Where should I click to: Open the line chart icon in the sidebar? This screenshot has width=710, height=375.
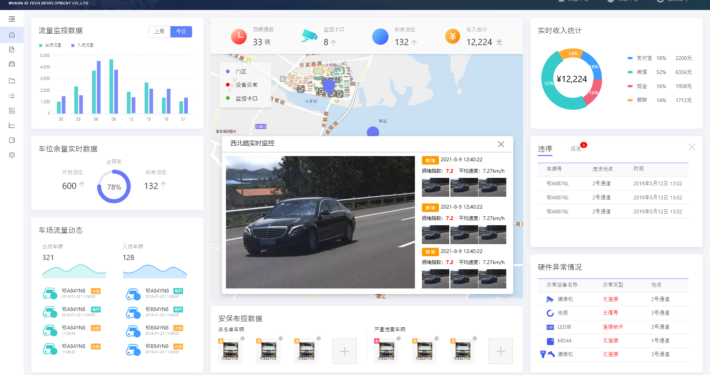coord(12,125)
